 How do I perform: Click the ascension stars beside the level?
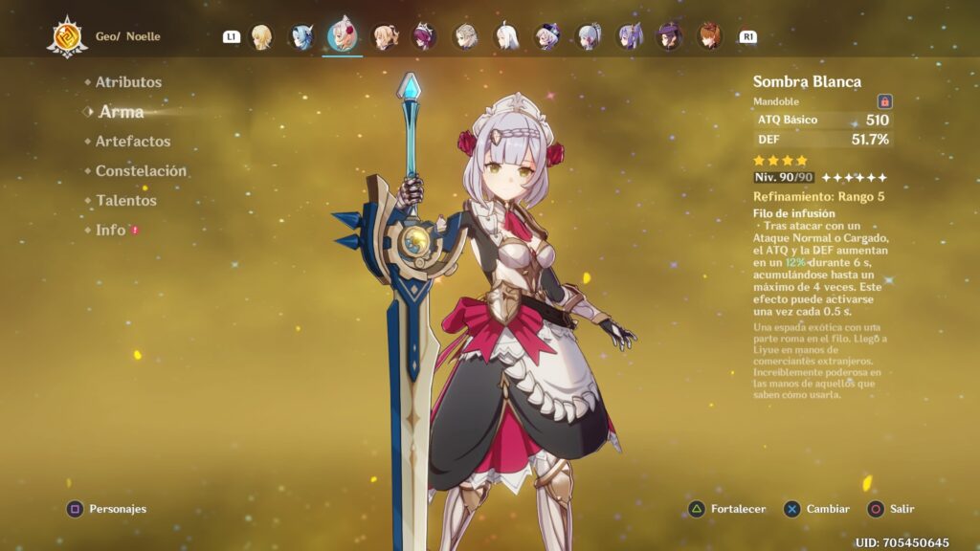coord(854,178)
